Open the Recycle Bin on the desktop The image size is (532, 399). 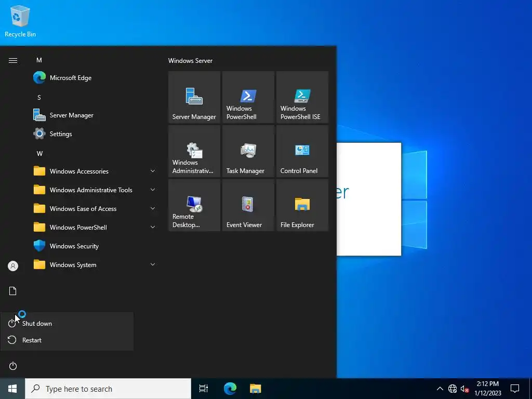click(x=20, y=21)
